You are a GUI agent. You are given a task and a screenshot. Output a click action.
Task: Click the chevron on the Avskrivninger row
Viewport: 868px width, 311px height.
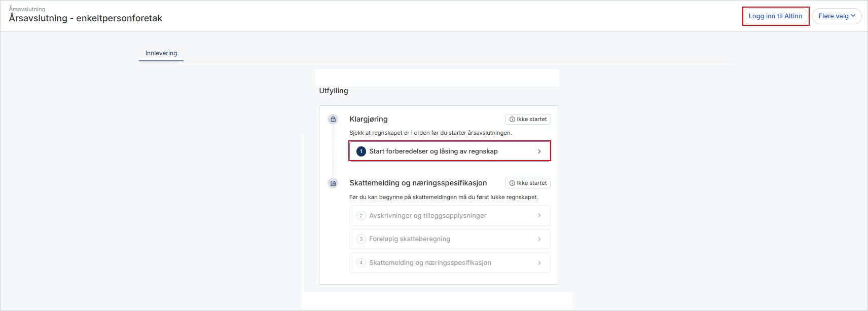[539, 216]
